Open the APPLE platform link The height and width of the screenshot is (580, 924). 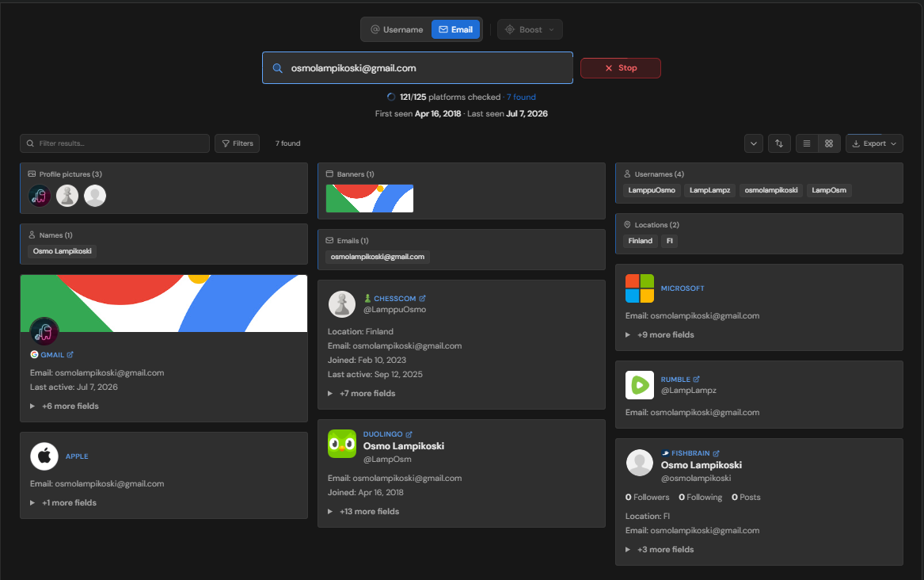point(77,456)
